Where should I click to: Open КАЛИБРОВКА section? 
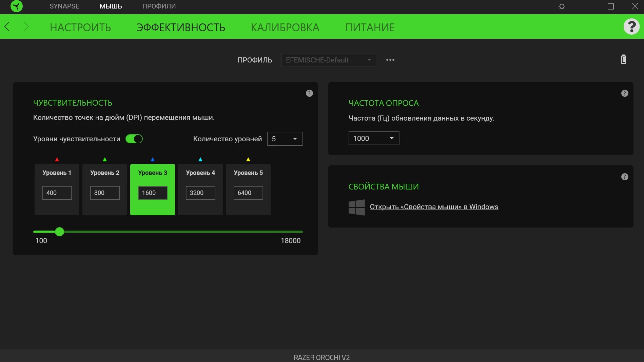(285, 27)
